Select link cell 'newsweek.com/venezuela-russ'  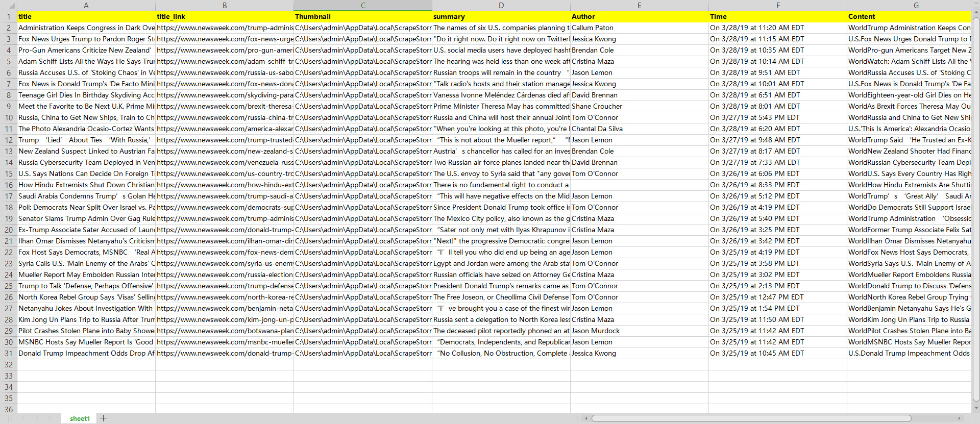pos(225,162)
